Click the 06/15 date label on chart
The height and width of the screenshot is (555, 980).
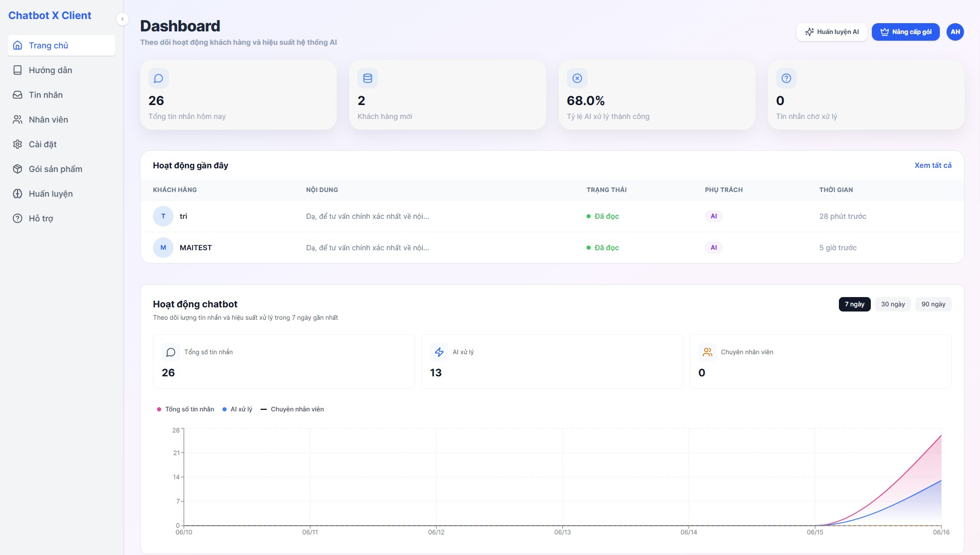click(x=815, y=532)
